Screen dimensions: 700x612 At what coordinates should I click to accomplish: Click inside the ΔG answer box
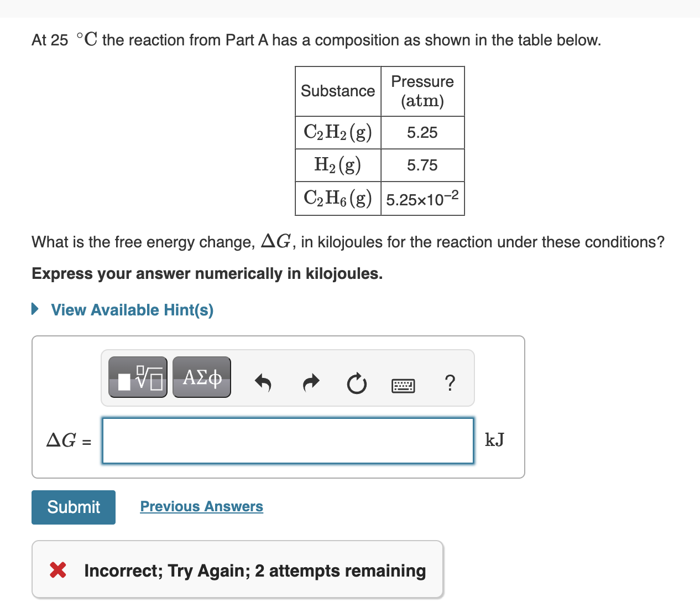pos(287,440)
